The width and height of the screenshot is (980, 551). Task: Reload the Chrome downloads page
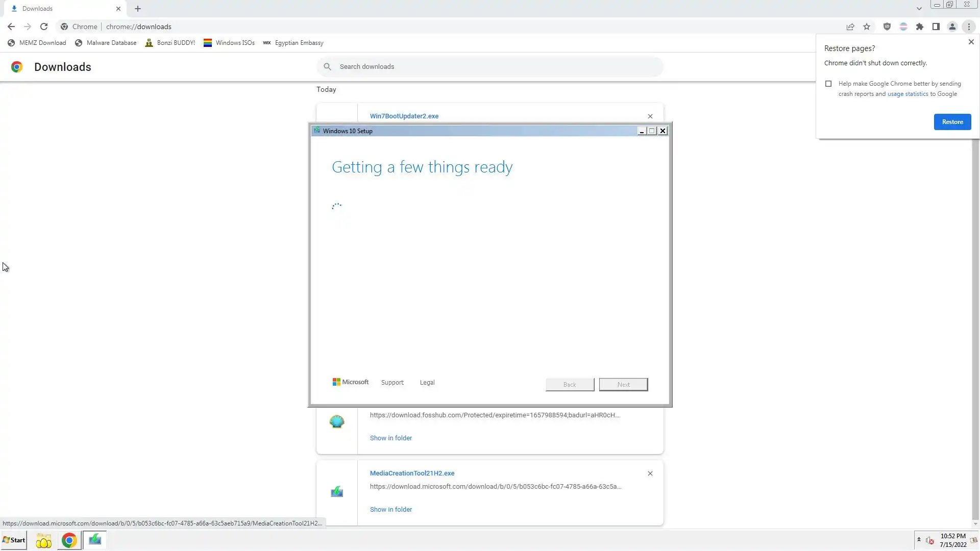point(44,27)
